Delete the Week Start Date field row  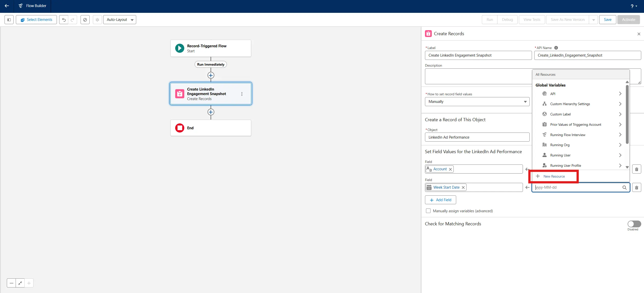(636, 187)
